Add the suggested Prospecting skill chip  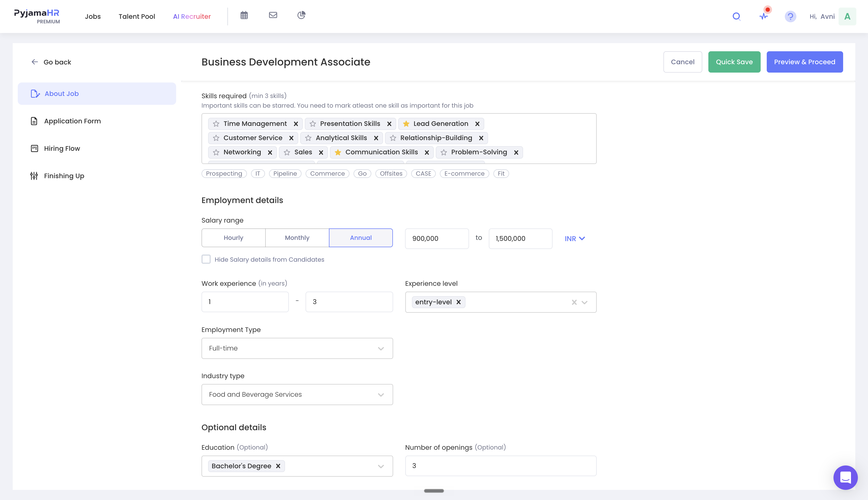224,173
